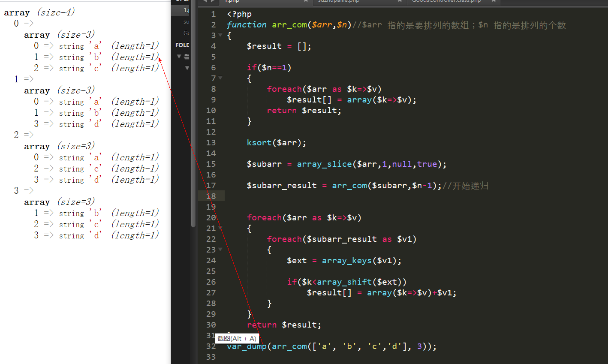Click 'foreach($subarr_result as $v1)' on line 22
The width and height of the screenshot is (608, 364).
pyautogui.click(x=342, y=239)
